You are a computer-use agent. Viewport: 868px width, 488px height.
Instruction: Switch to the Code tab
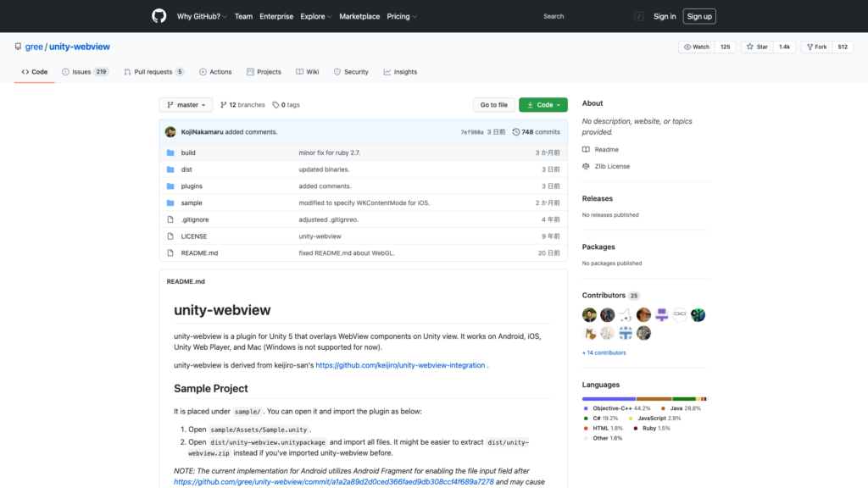pos(34,72)
